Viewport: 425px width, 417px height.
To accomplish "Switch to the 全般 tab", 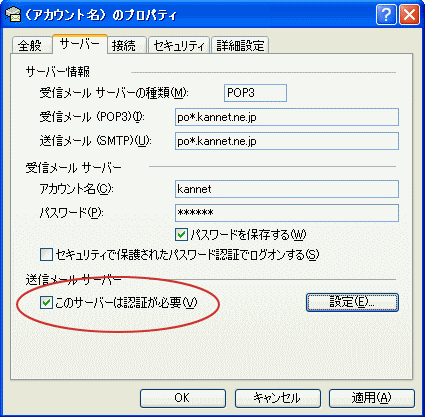I will (30, 46).
